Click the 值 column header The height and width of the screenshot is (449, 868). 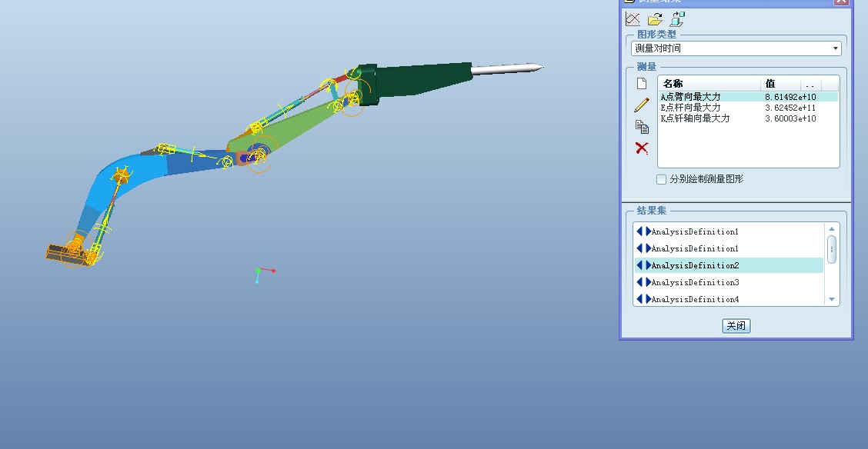[x=780, y=84]
